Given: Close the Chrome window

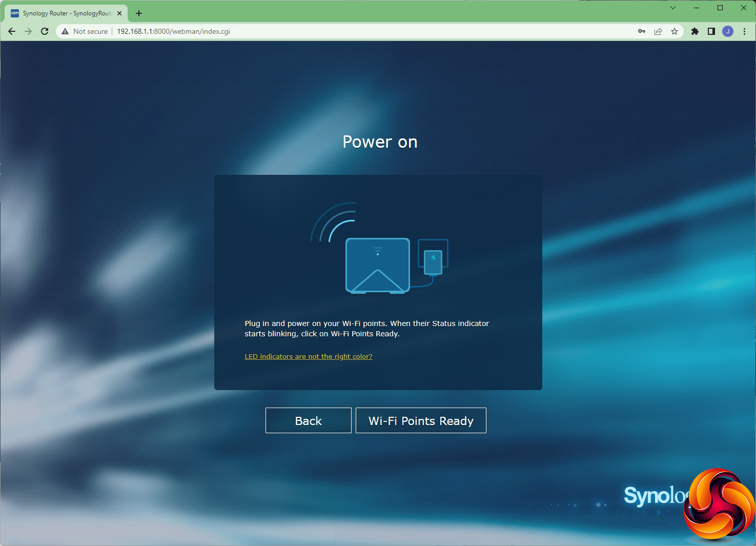Looking at the screenshot, I should (744, 8).
